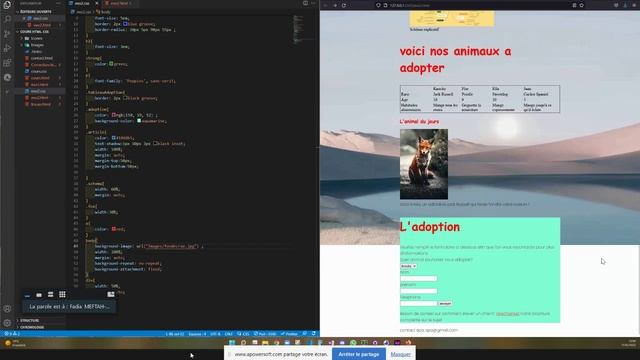Viewport: 640px width, 360px height.
Task: Open the Search view in VS Code
Action: [x=7, y=19]
